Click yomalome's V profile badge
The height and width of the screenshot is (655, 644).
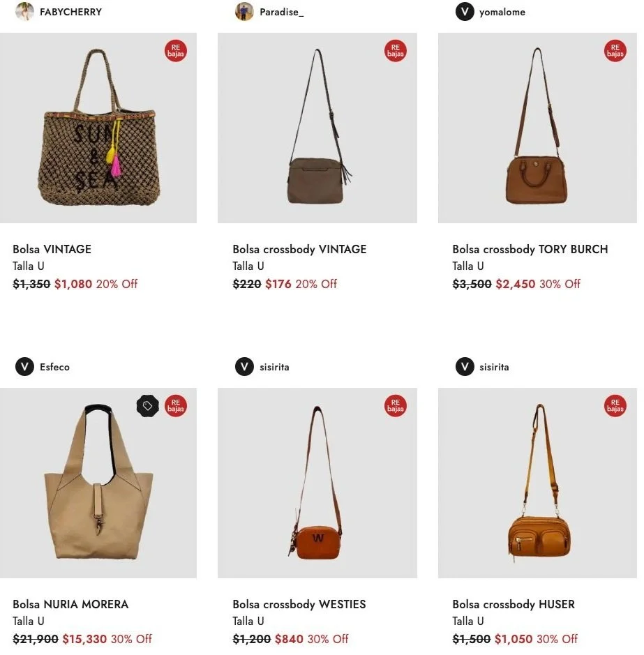[x=465, y=12]
